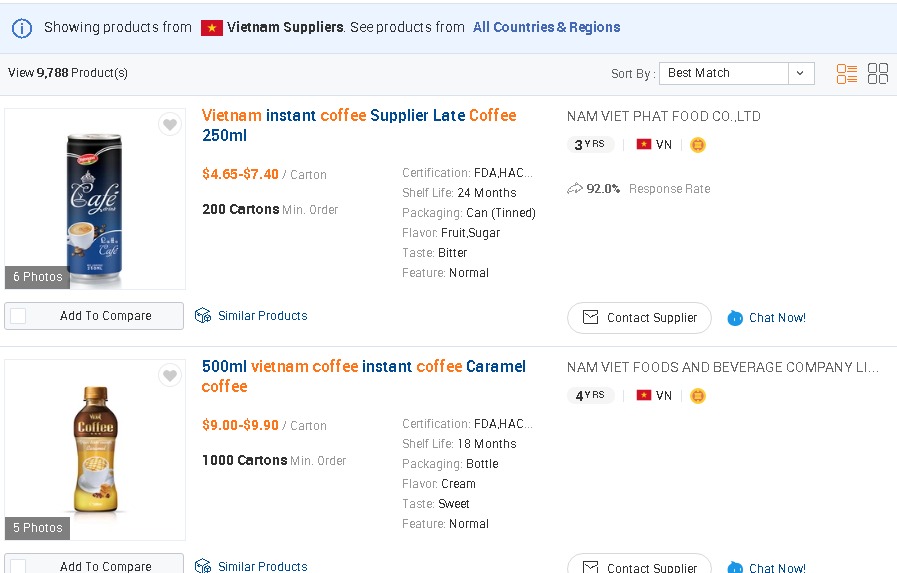Open the blue Café can product thumbnail

coord(95,199)
